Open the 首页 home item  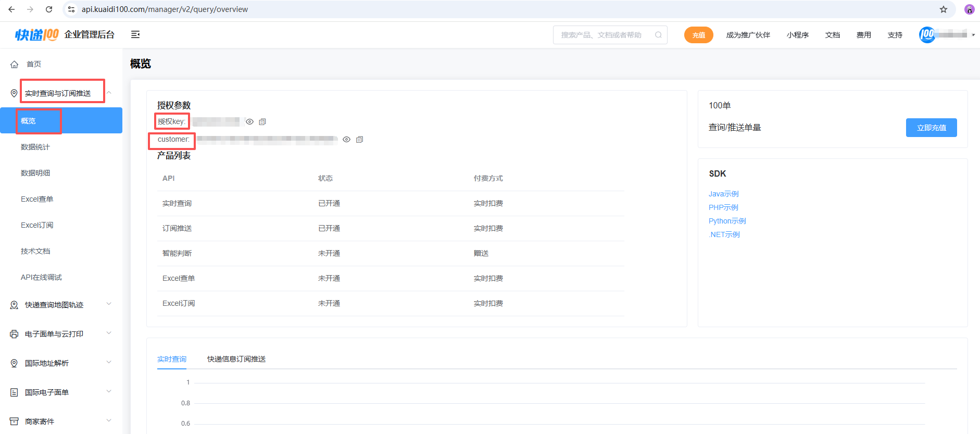(34, 64)
